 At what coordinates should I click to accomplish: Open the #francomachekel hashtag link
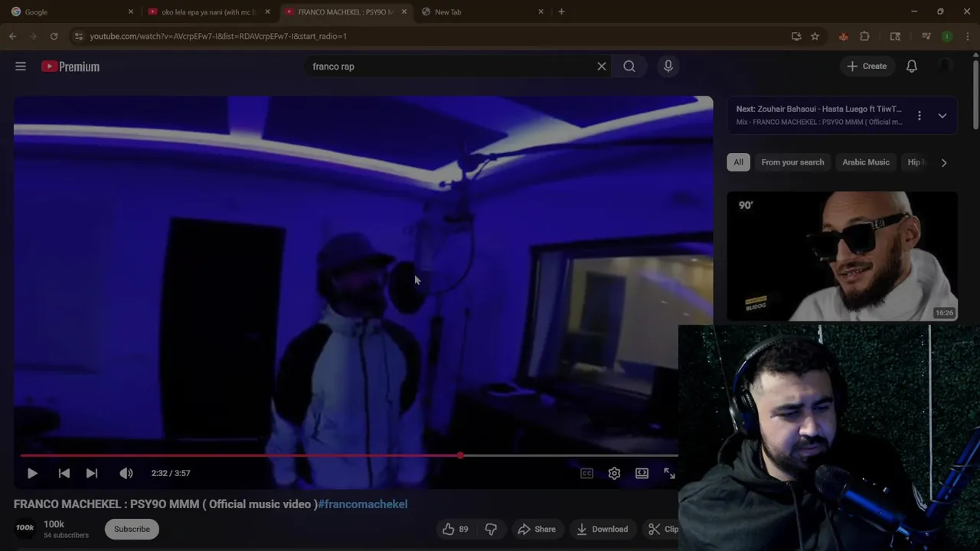coord(363,504)
